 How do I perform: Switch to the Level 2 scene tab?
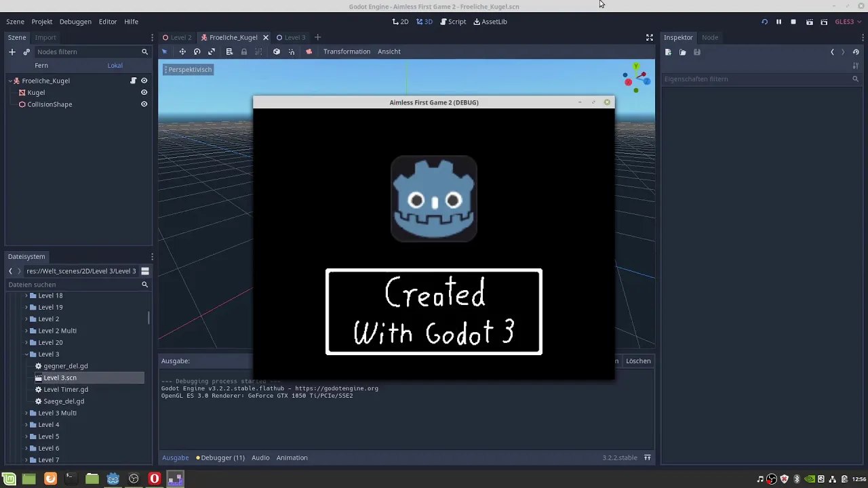tap(177, 37)
